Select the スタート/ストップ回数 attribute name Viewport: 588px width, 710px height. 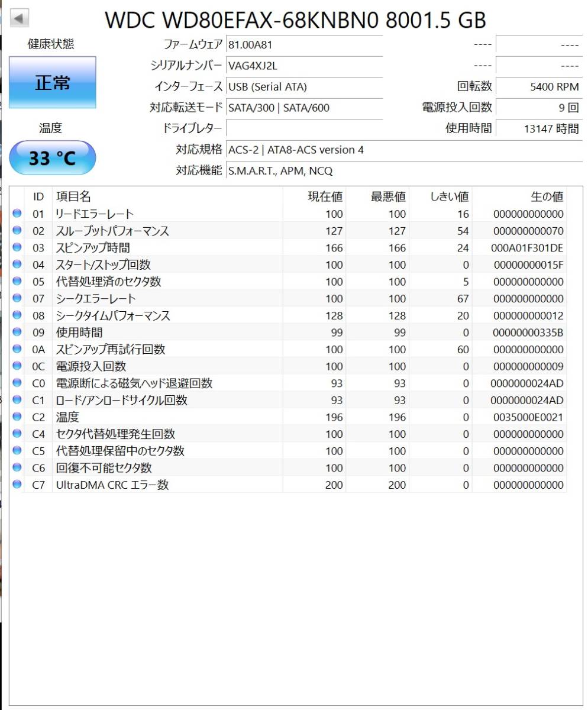click(104, 264)
